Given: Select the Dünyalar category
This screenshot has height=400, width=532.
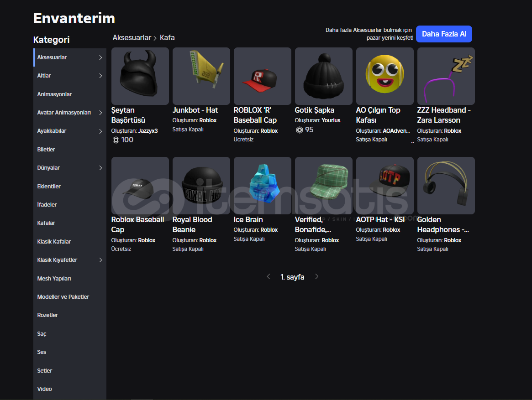Looking at the screenshot, I should 70,168.
